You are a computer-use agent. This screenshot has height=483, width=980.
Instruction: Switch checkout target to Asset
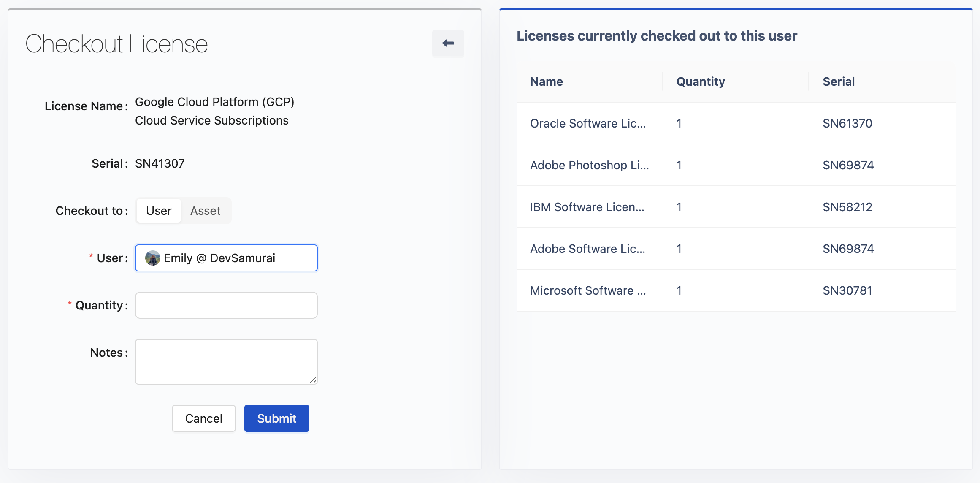click(205, 211)
